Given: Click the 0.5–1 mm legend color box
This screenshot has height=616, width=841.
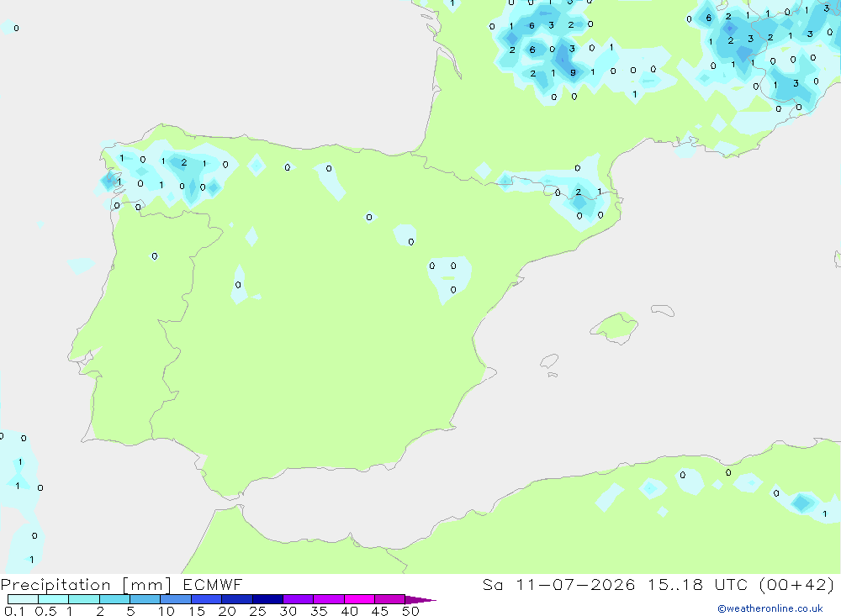Looking at the screenshot, I should 54,599.
